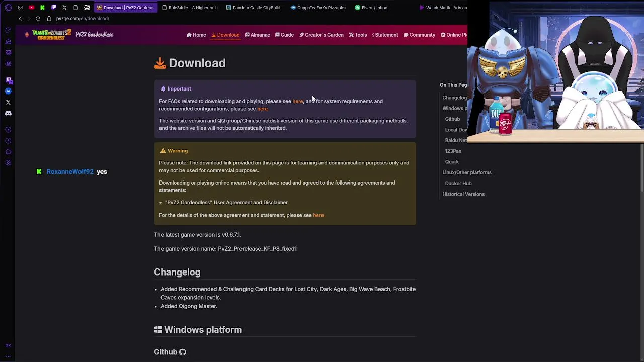The image size is (644, 362).
Task: Open the GX Corner gamepad pinned tab
Action: 20,8
